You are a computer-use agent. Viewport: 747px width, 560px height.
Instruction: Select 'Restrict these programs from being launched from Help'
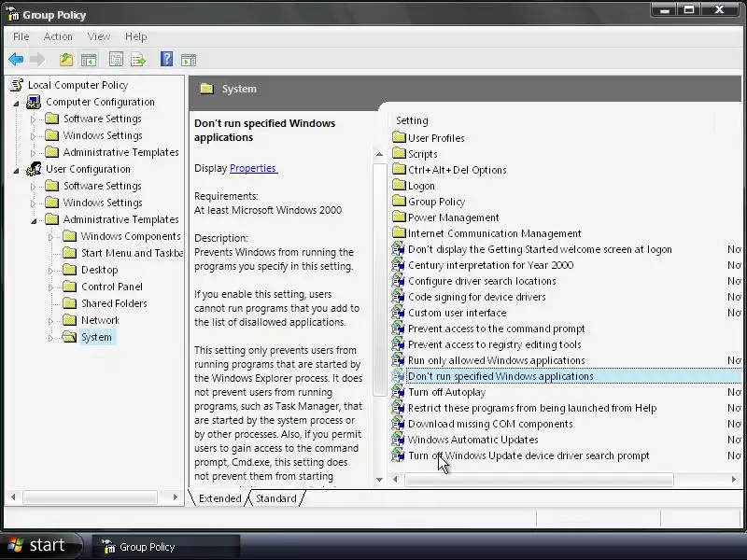(x=532, y=408)
